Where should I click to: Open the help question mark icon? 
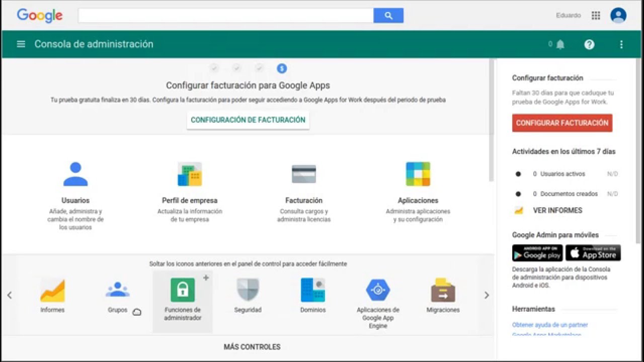pos(589,44)
